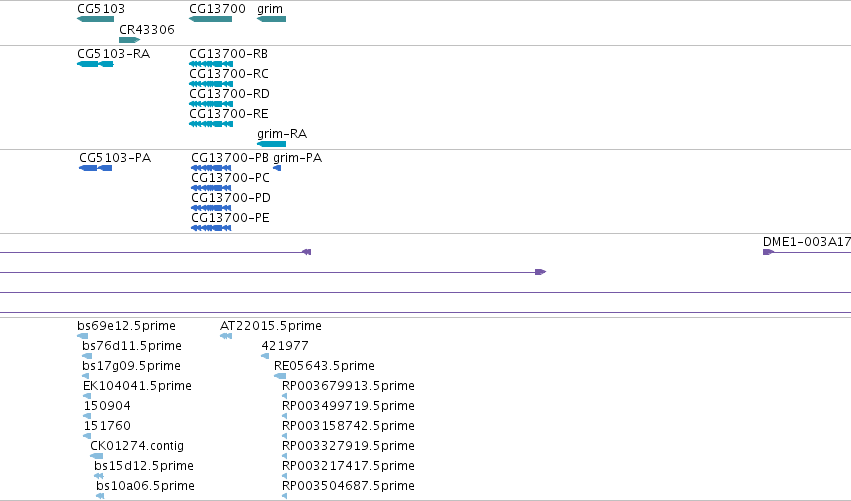Viewport: 851px width, 501px height.
Task: Click the CG13700-RC label
Action: coord(229,74)
